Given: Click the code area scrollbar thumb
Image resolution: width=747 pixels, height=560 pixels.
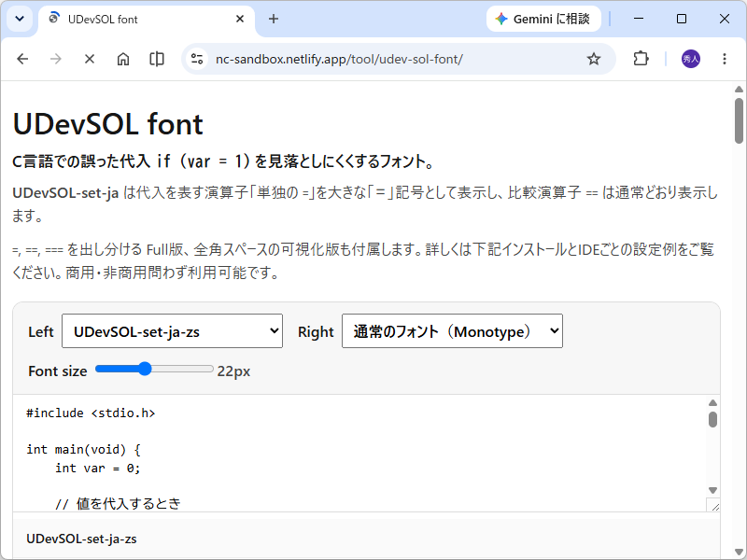Looking at the screenshot, I should click(712, 419).
